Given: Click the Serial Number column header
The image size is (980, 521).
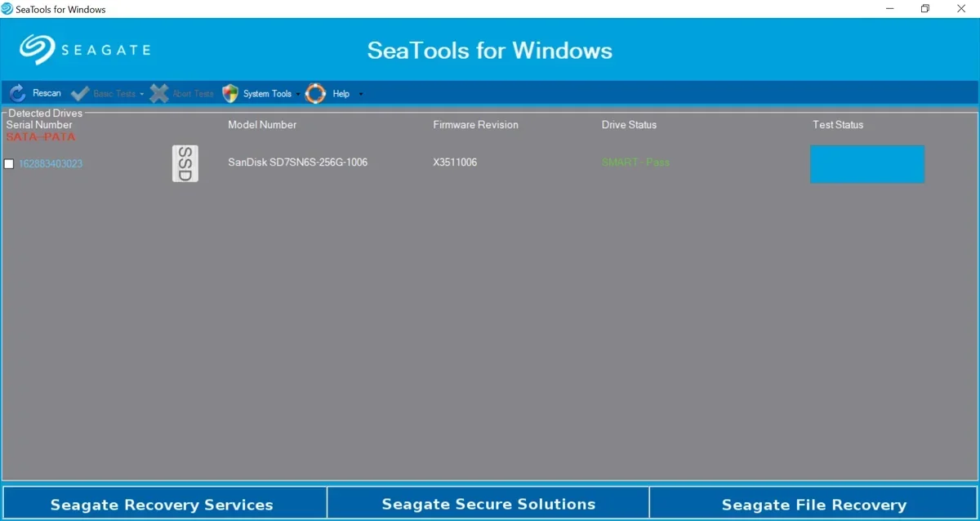Looking at the screenshot, I should 39,125.
